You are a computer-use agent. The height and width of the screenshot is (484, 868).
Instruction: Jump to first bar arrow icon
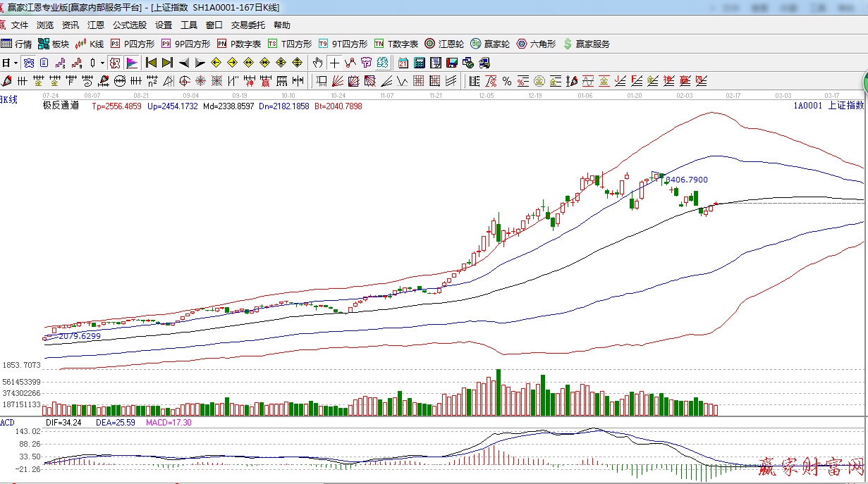tap(151, 63)
